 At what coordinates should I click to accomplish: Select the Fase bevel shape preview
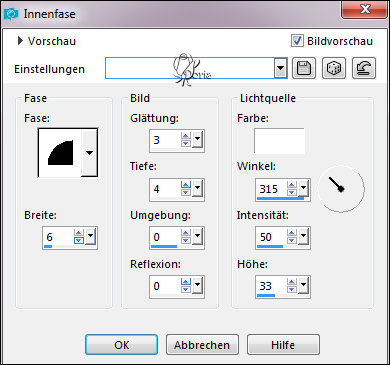point(60,153)
